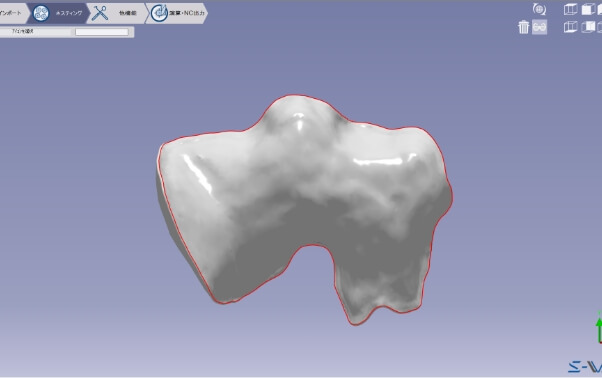Viewport: 602px width, 378px height.
Task: Click the partially visible cube icon, bottom row
Action: tap(600, 27)
